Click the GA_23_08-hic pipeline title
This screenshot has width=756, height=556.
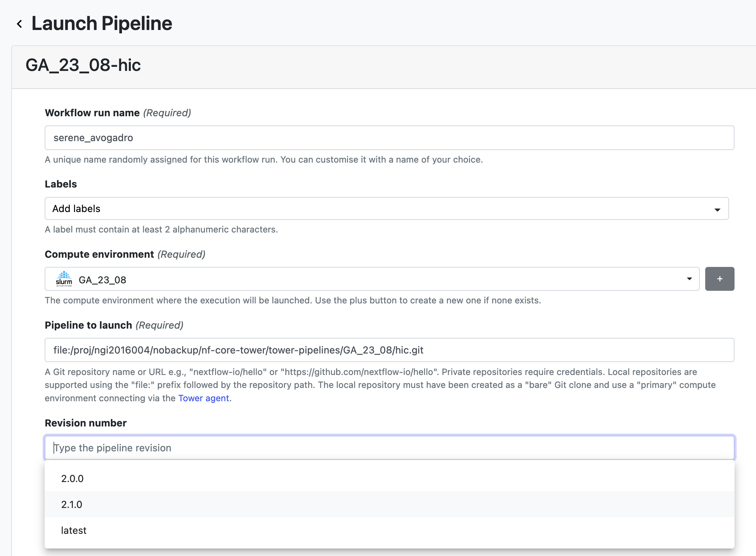click(x=83, y=65)
